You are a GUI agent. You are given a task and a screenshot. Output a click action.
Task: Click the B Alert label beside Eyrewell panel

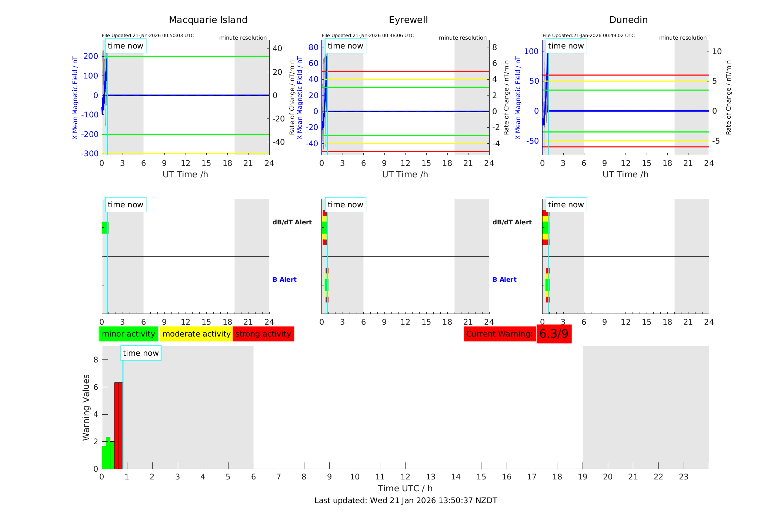tap(504, 280)
